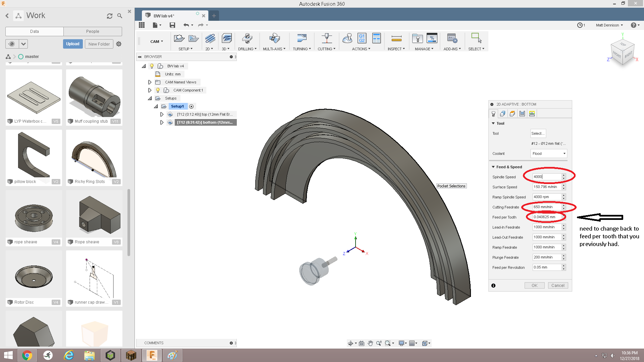Expand the top 12mm Flat operation
Viewport: 644px width, 362px height.
coord(162,114)
